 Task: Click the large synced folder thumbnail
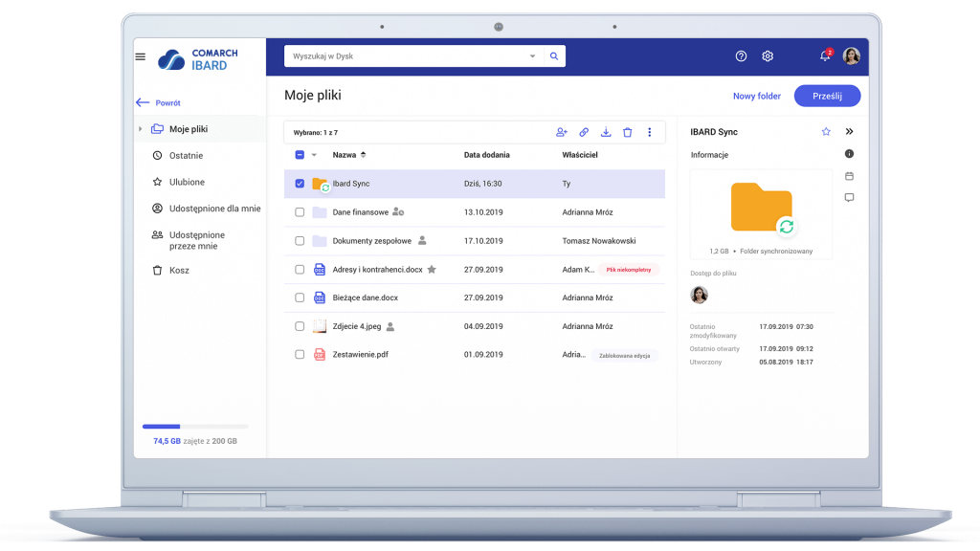pos(761,209)
